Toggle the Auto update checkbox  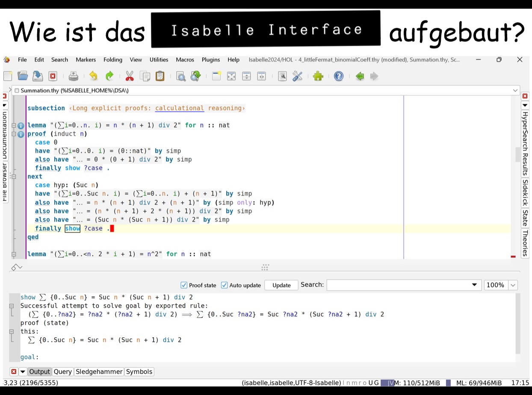coord(224,285)
